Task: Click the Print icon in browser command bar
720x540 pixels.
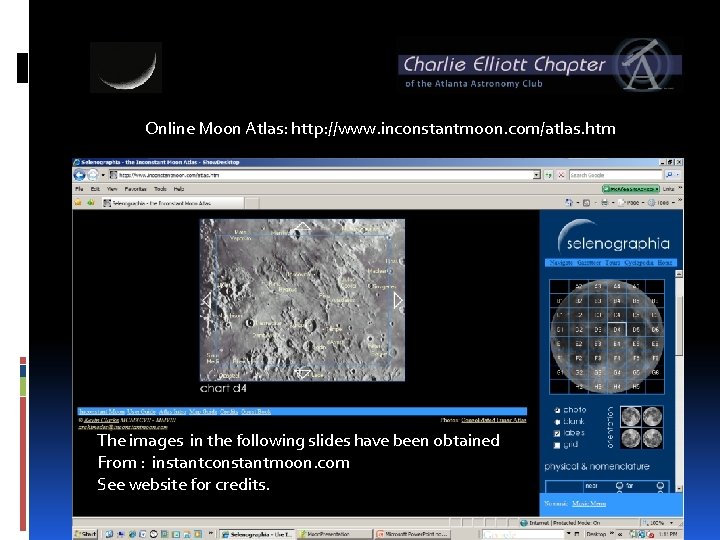Action: coord(604,202)
